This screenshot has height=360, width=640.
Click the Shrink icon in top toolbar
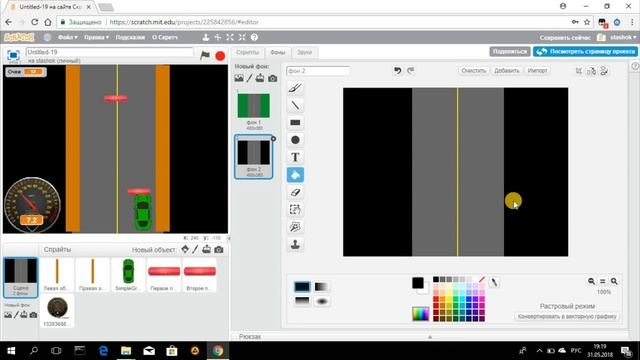coord(242,37)
